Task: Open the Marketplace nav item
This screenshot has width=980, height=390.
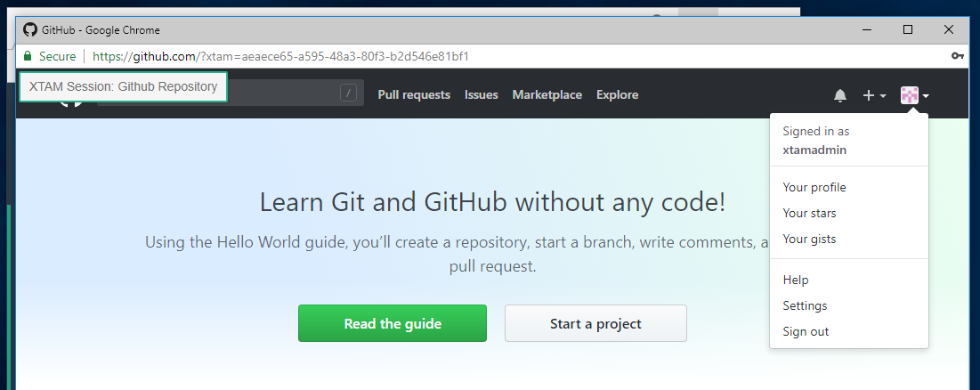Action: (x=547, y=94)
